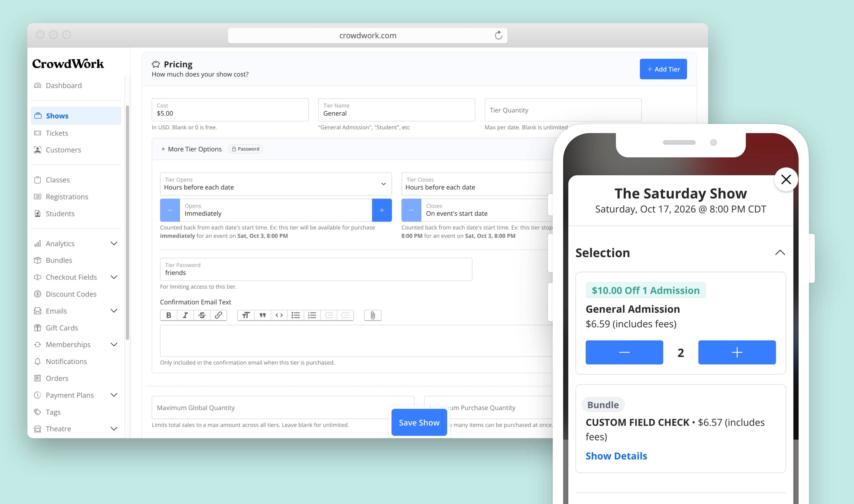Image resolution: width=854 pixels, height=504 pixels.
Task: Insert code block in email editor
Action: [x=279, y=315]
